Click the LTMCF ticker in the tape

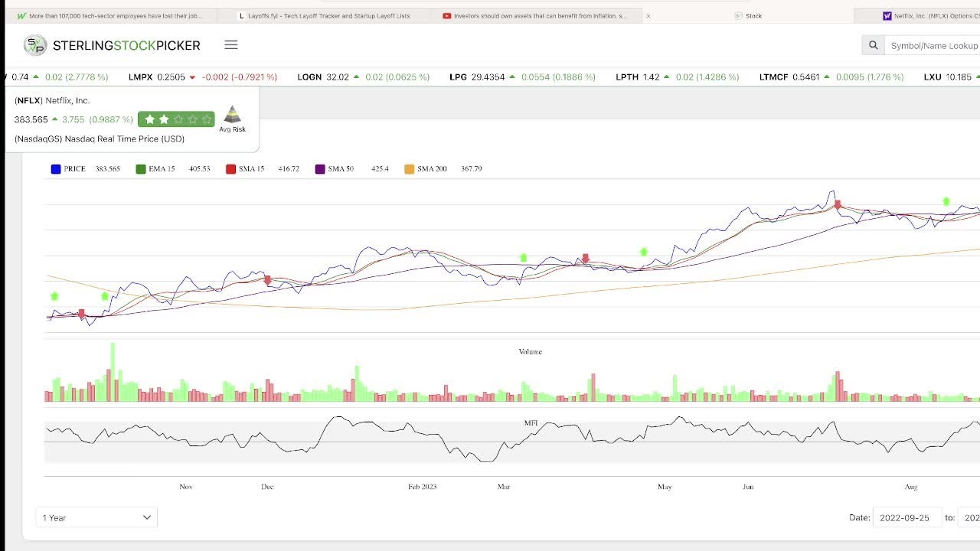pos(773,77)
